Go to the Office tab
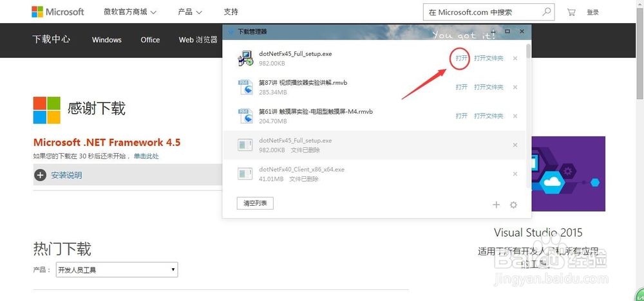Screen dimensions: 644x301 (x=150, y=40)
